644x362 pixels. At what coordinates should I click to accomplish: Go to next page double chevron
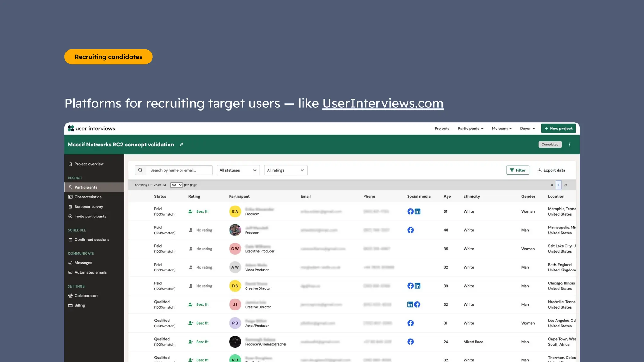pos(566,185)
